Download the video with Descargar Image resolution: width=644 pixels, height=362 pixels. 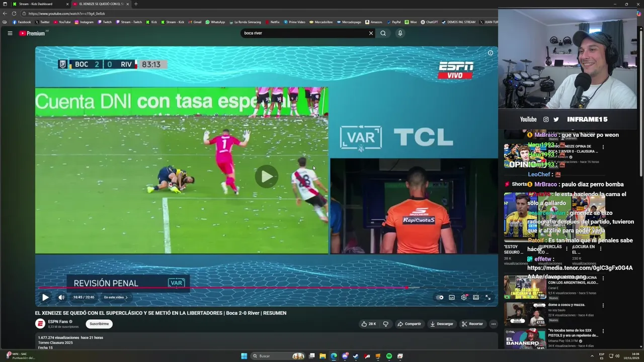[441, 324]
